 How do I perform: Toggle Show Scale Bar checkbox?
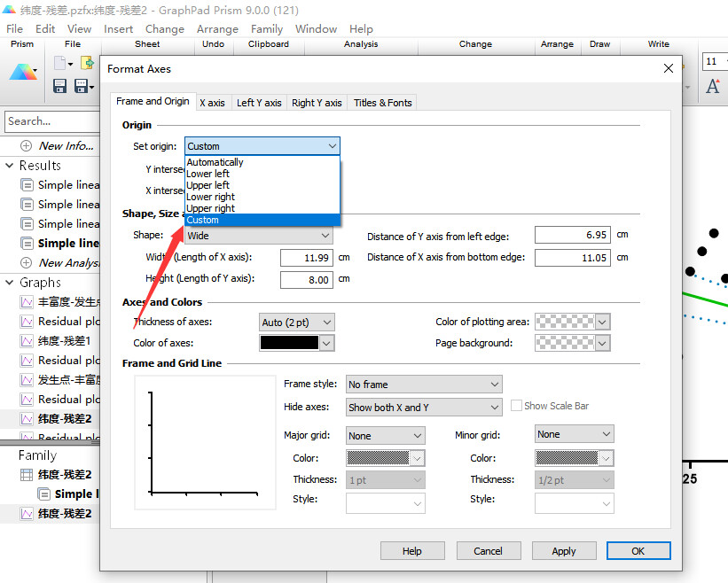[x=516, y=406]
